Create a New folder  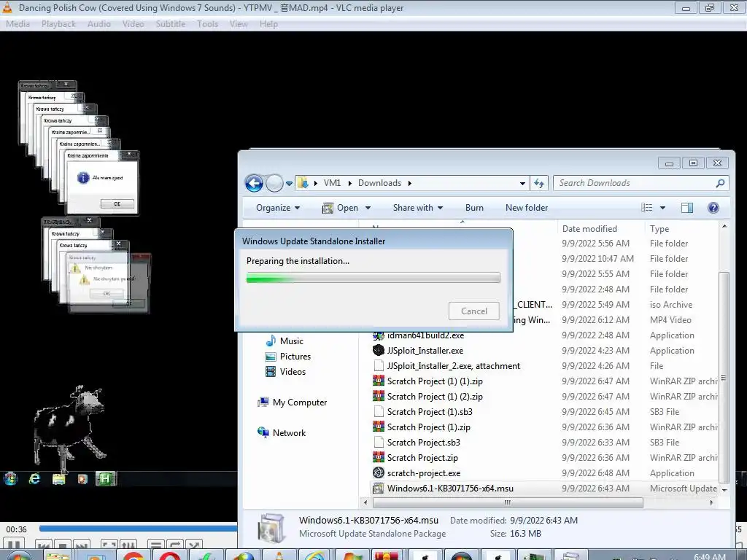tap(527, 208)
